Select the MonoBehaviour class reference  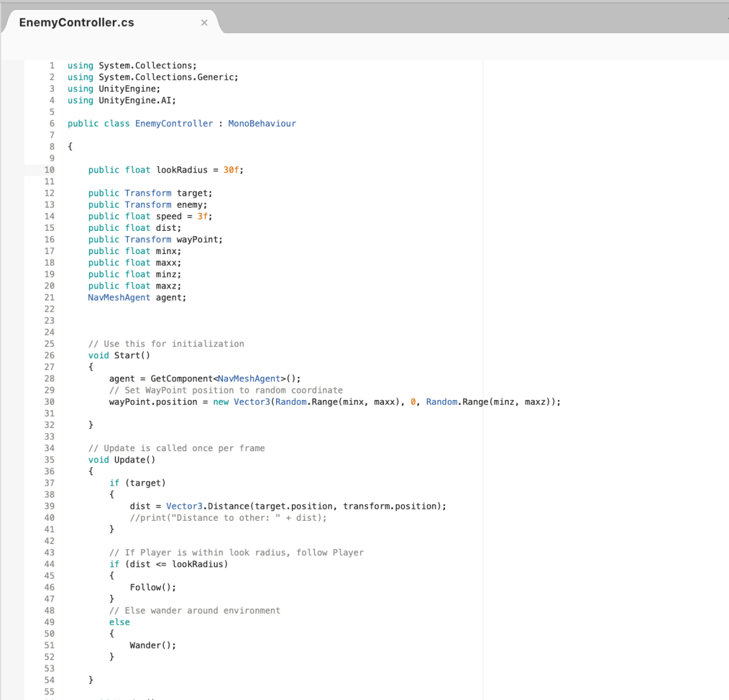(262, 123)
